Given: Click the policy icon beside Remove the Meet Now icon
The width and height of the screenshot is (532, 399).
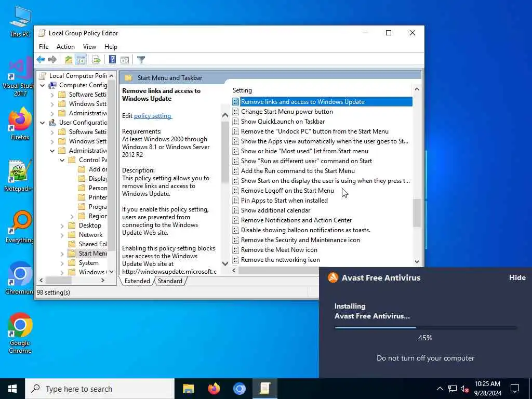Looking at the screenshot, I should [x=235, y=250].
